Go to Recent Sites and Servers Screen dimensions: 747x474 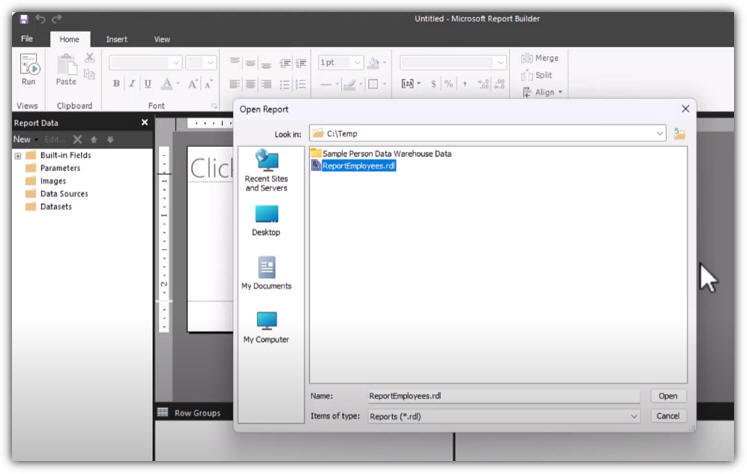[266, 171]
